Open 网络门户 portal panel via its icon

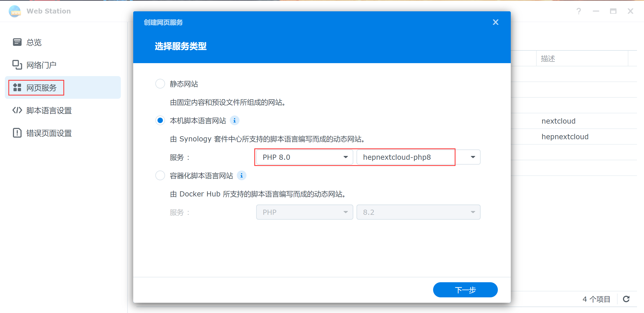17,65
